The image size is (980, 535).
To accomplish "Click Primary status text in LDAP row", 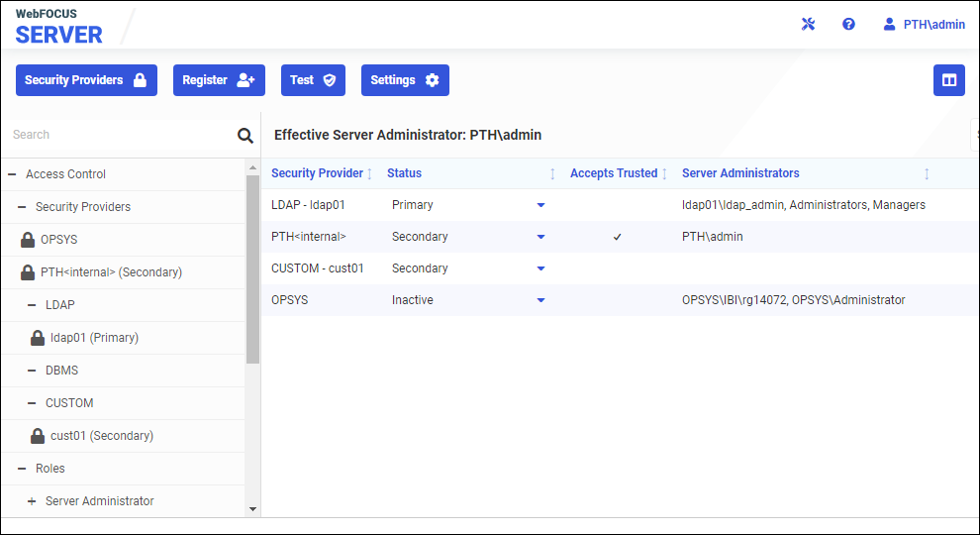I will (413, 205).
